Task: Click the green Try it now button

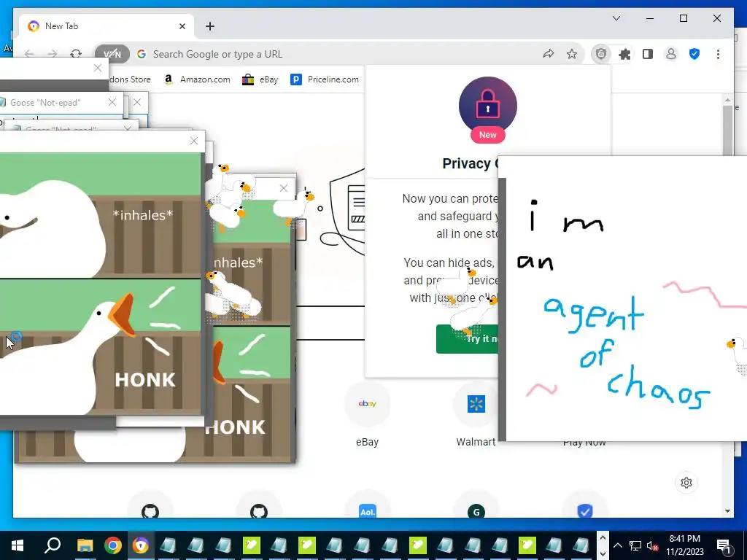Action: (468, 339)
